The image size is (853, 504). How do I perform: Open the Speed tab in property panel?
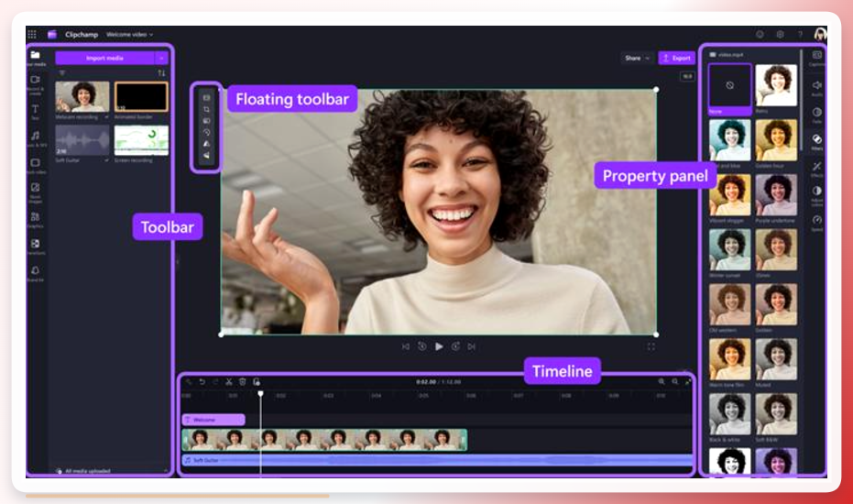click(x=816, y=223)
